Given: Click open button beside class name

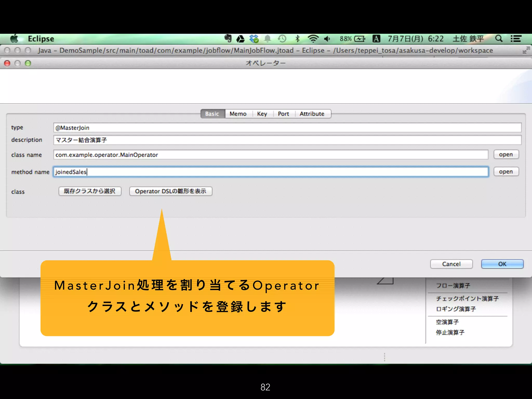Looking at the screenshot, I should [506, 155].
